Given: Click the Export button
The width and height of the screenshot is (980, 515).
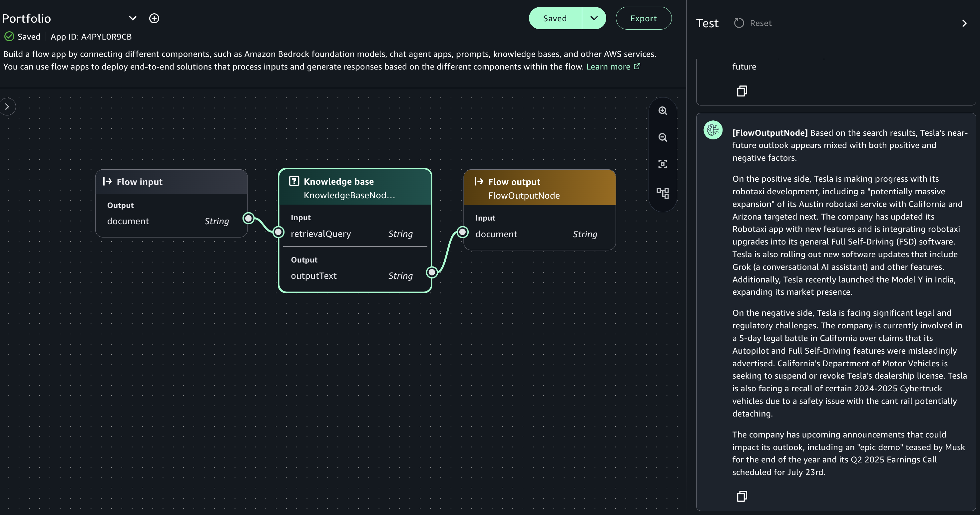Looking at the screenshot, I should (x=643, y=18).
